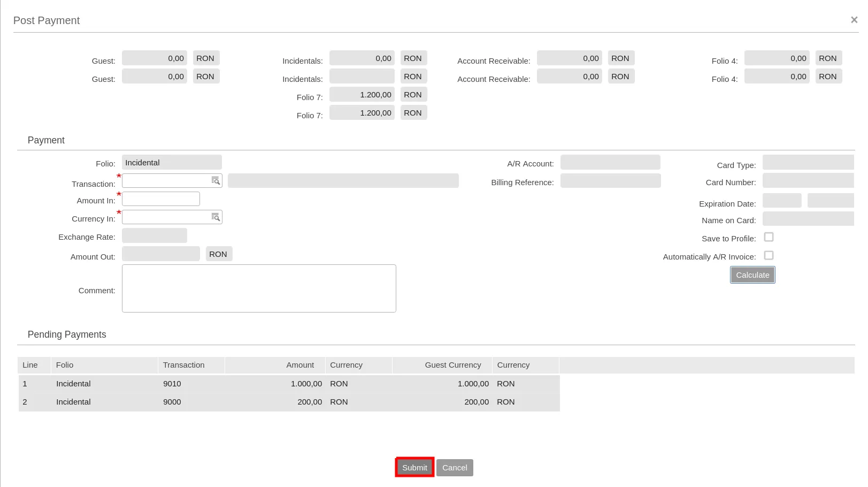Click the first Account Receivable balance field

point(570,58)
